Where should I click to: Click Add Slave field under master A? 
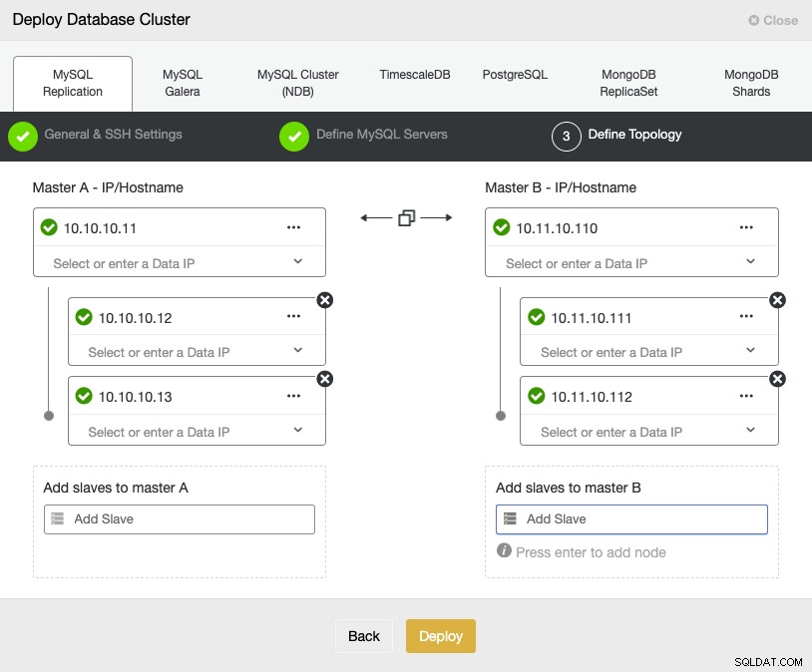(180, 519)
